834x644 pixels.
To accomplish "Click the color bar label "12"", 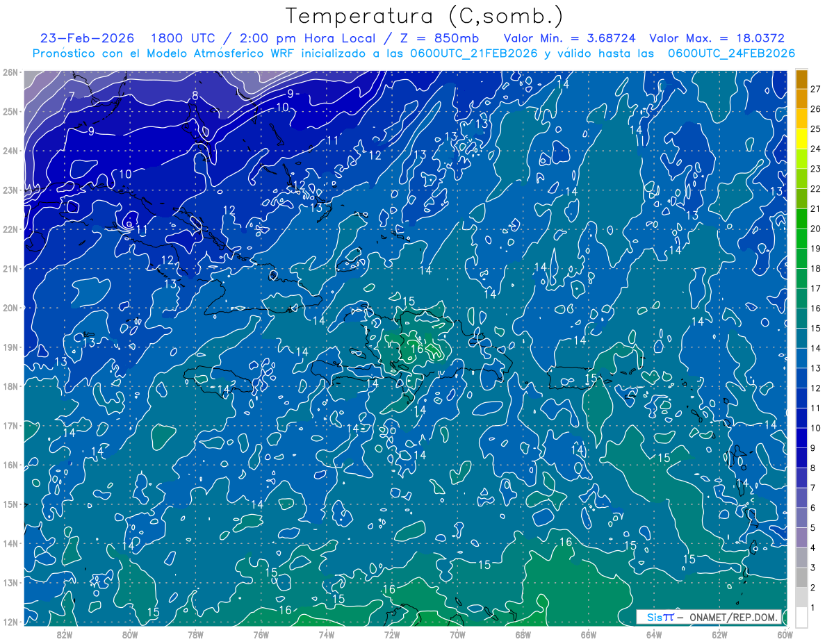I will [x=815, y=388].
